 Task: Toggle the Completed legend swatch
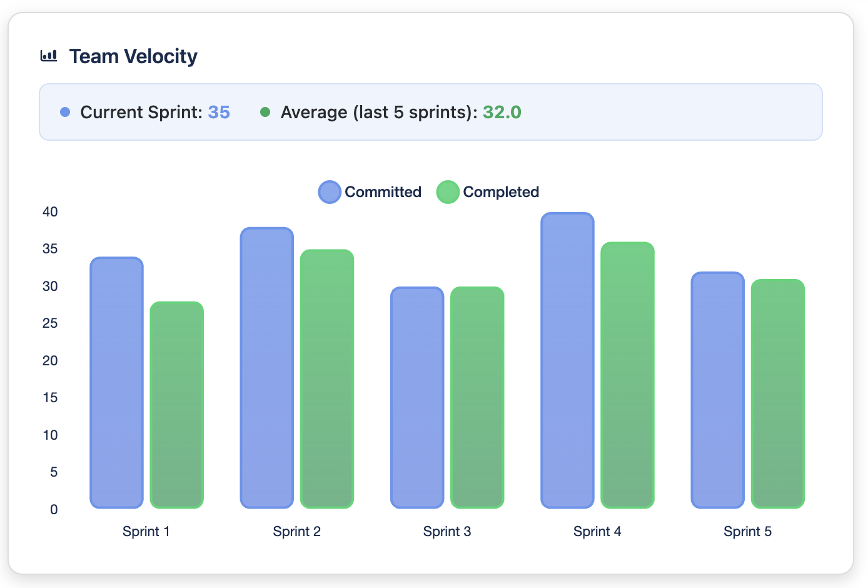(448, 192)
